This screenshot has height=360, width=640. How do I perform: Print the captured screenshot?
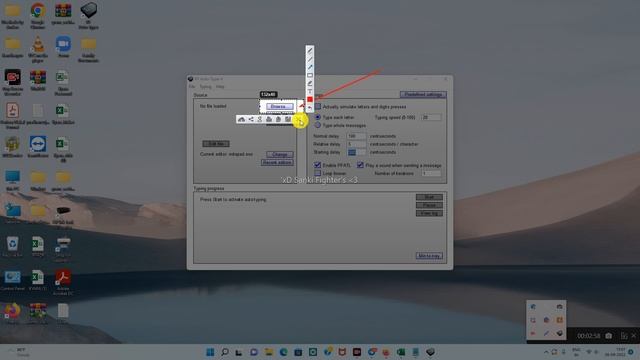tap(269, 119)
